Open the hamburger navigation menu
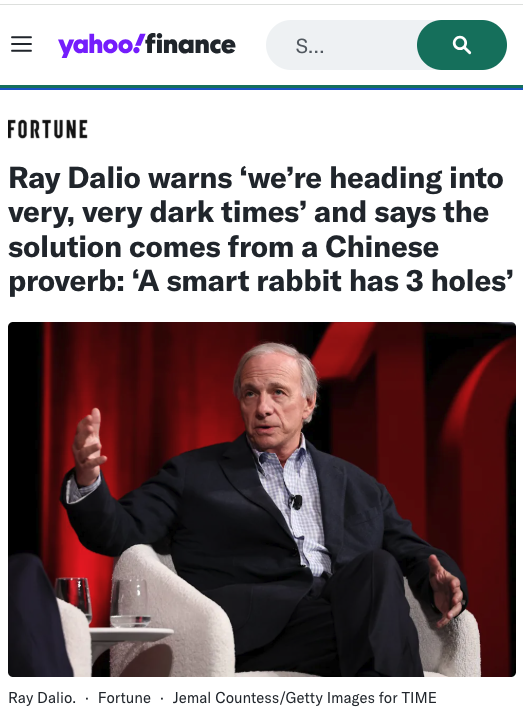The width and height of the screenshot is (523, 711). (21, 44)
